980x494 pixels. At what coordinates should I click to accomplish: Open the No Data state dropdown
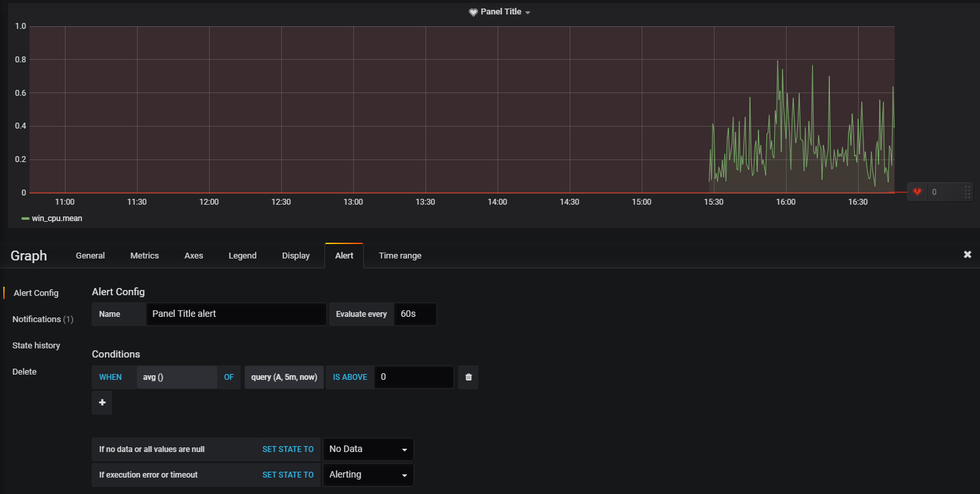[x=368, y=449]
